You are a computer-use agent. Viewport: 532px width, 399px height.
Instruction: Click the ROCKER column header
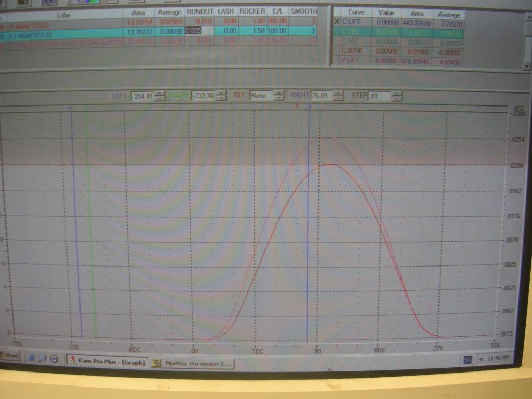(252, 11)
